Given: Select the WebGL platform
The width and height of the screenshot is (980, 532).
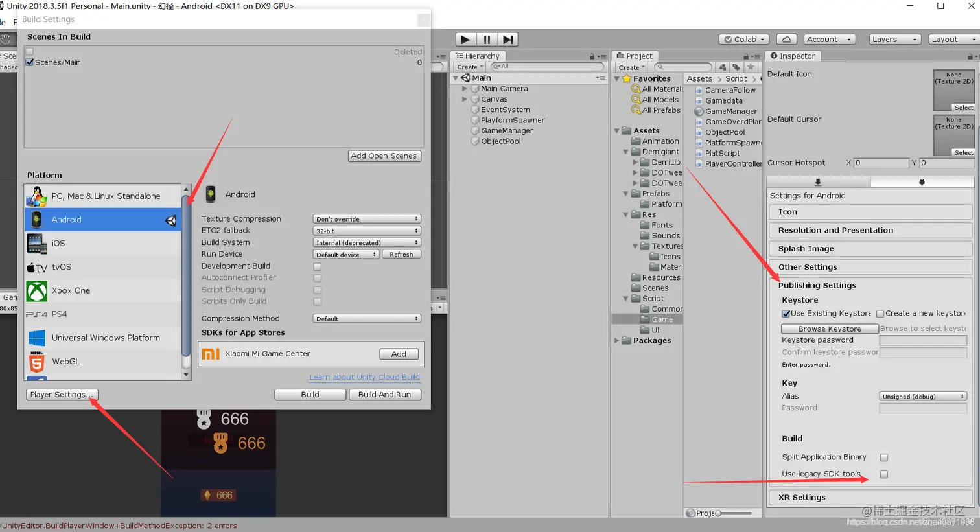Looking at the screenshot, I should pos(103,362).
